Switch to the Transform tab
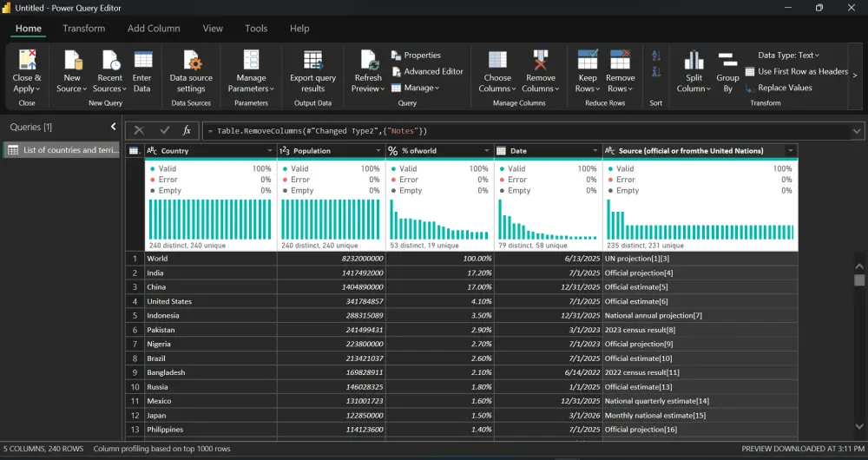Image resolution: width=868 pixels, height=460 pixels. tap(83, 29)
